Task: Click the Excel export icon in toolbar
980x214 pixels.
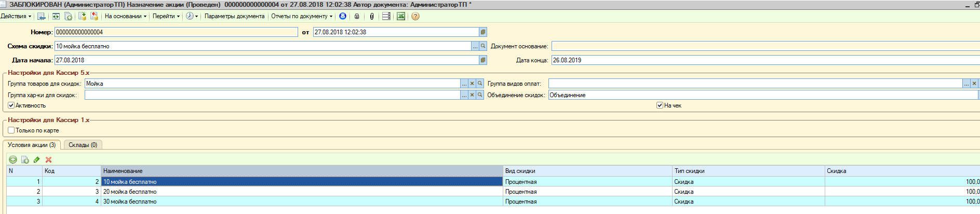Action: (x=401, y=16)
